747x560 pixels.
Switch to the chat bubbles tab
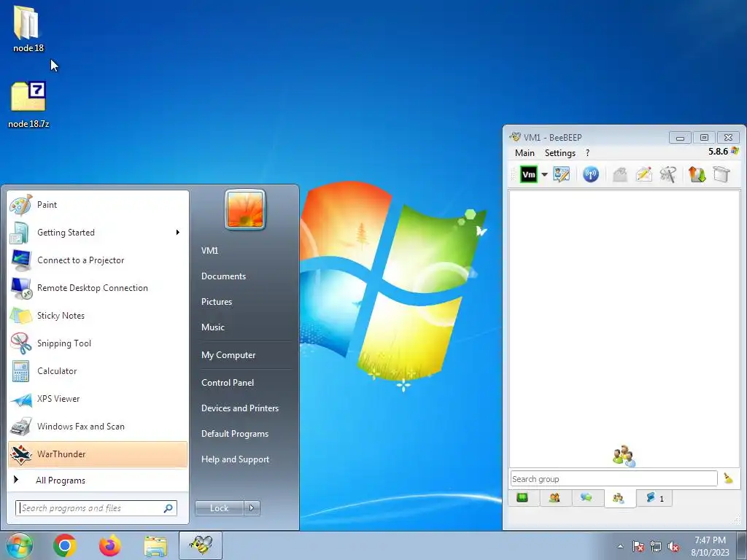587,498
